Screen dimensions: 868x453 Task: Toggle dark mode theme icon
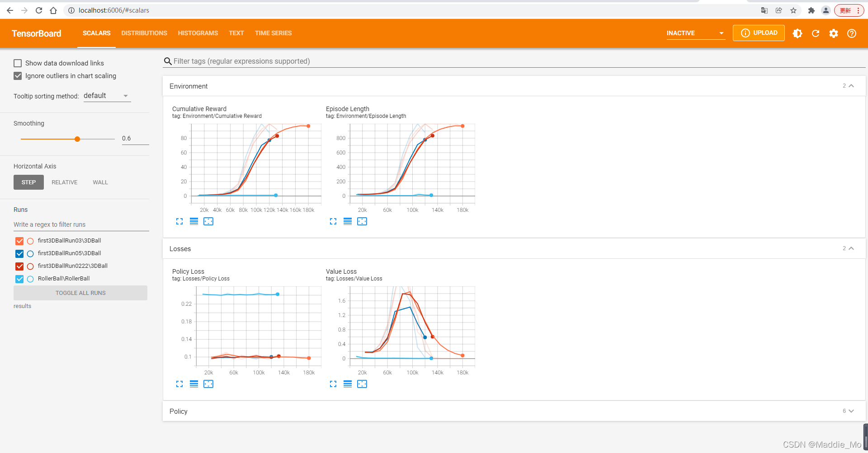pos(797,33)
